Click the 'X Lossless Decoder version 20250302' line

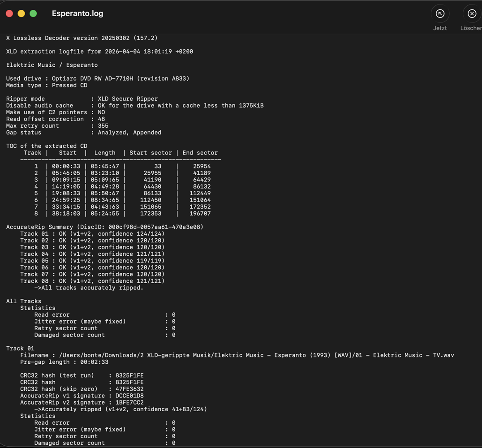click(x=82, y=38)
